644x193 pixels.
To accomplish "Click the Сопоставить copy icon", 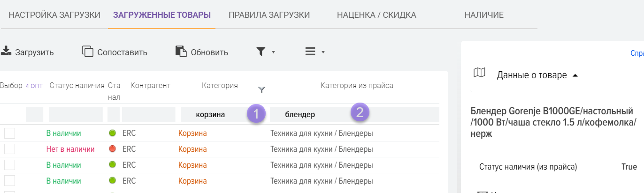I will pos(88,52).
